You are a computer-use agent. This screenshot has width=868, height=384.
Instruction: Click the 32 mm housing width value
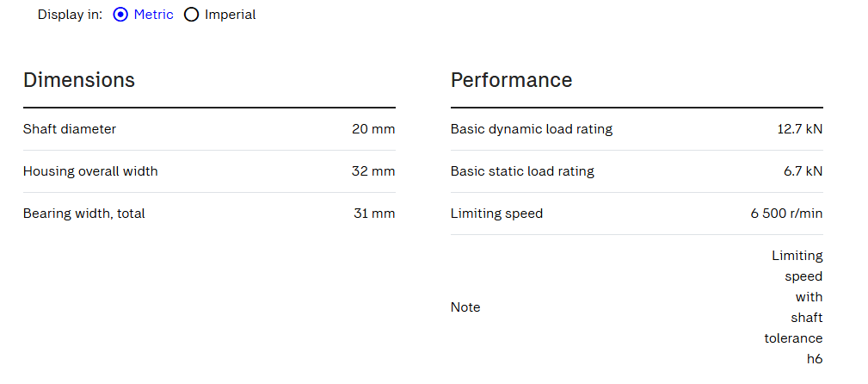[x=373, y=171]
